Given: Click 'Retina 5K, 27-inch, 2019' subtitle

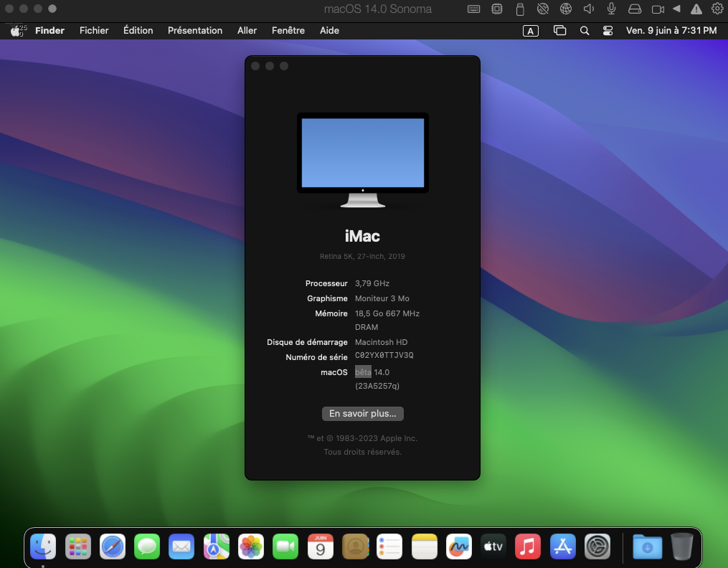Looking at the screenshot, I should [x=363, y=256].
